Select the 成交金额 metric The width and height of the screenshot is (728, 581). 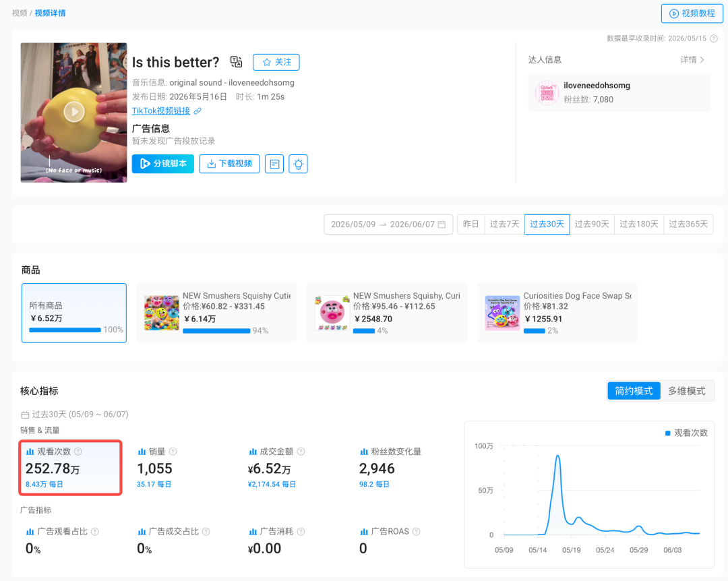[x=276, y=468]
